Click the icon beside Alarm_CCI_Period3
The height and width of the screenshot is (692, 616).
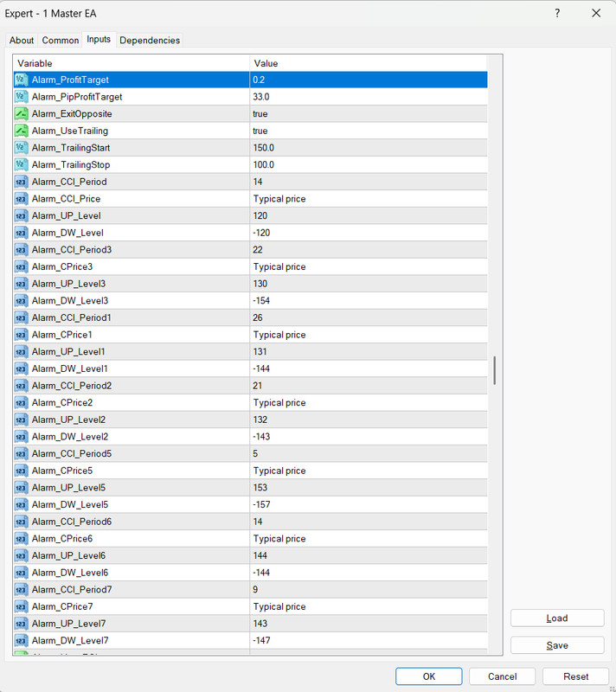pos(21,250)
